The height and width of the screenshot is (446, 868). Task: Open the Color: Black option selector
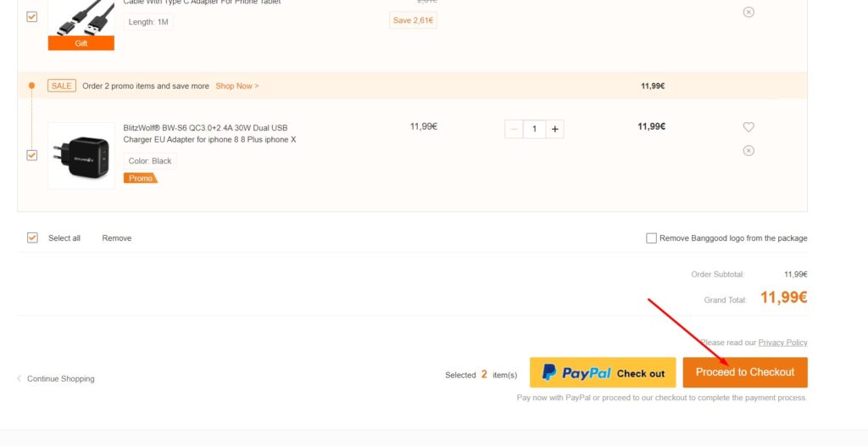coord(150,160)
